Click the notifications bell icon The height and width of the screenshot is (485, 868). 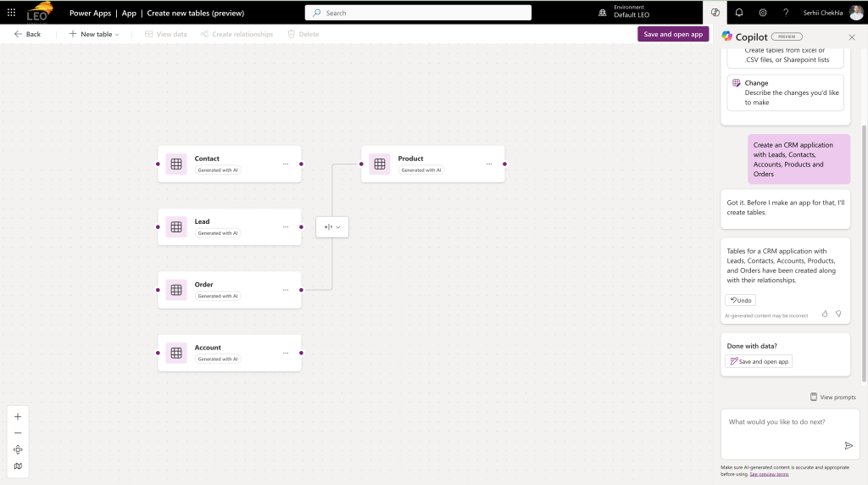[739, 13]
